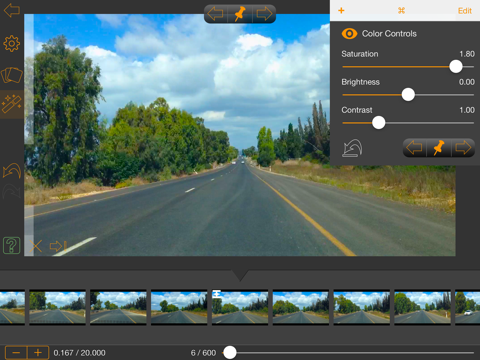This screenshot has height=360, width=480.
Task: Click Edit in the effects panel
Action: click(x=465, y=11)
